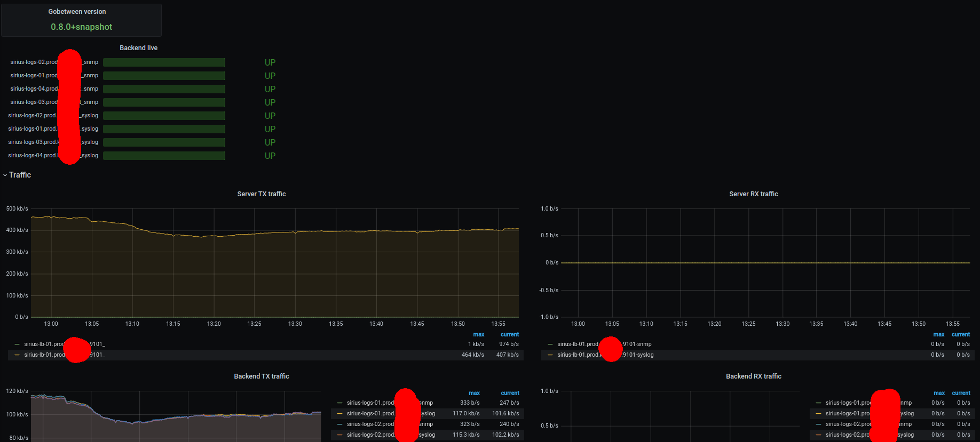Screen dimensions: 980x442
Task: Click the 117.0 kb/s max value in Backend TX legend
Action: pyautogui.click(x=466, y=414)
